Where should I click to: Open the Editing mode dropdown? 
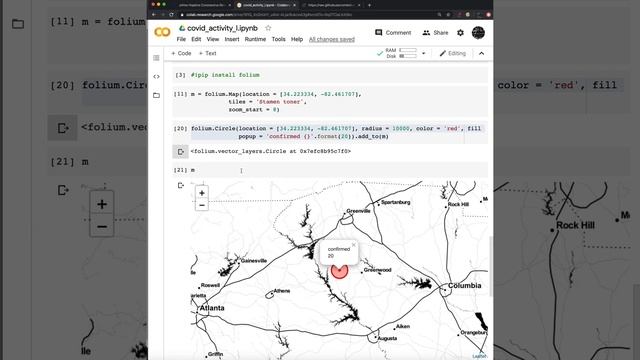[x=452, y=53]
